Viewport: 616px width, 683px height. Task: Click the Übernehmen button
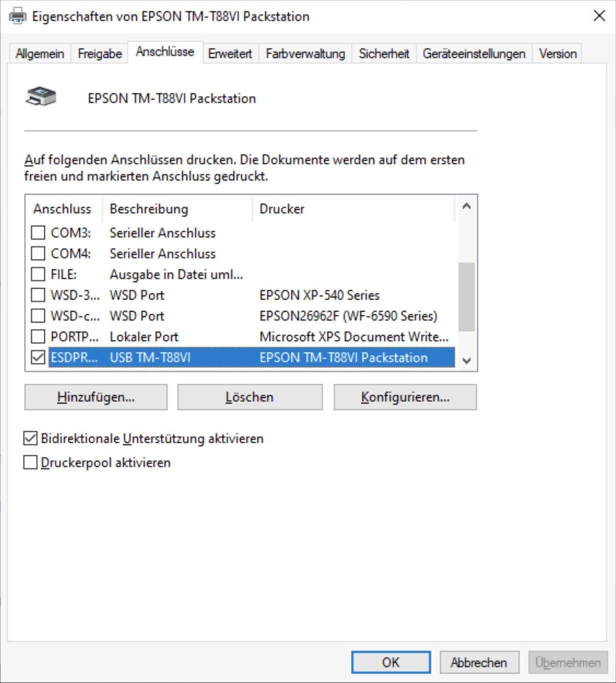click(568, 663)
